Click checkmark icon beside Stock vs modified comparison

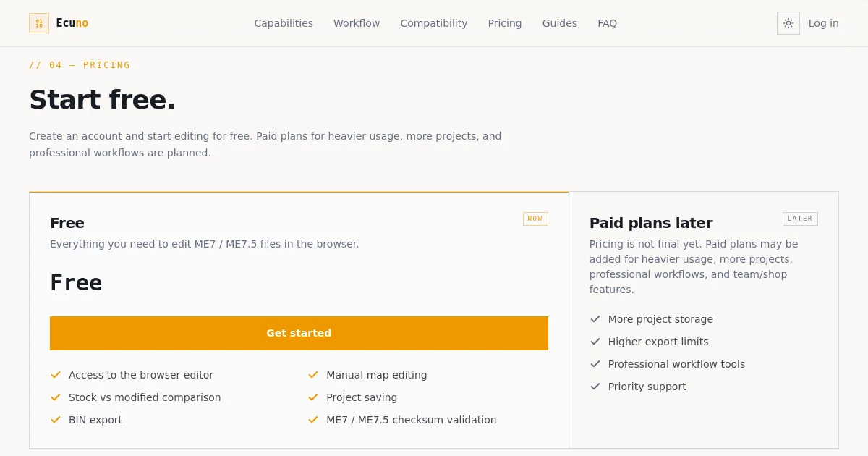[x=56, y=397]
